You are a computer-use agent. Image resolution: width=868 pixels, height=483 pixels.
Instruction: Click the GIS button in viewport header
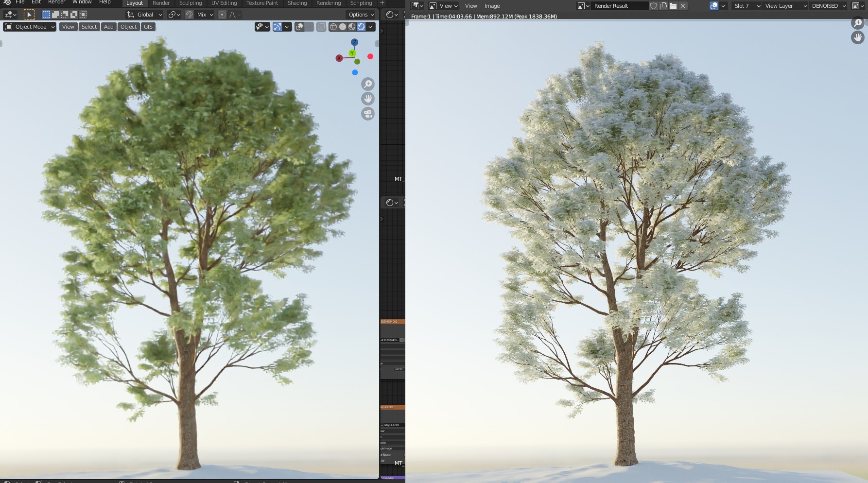click(148, 27)
